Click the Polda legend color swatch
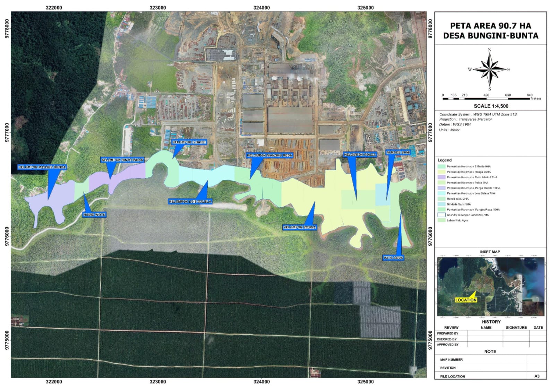Screen dimensions: 555x392 click(x=441, y=183)
